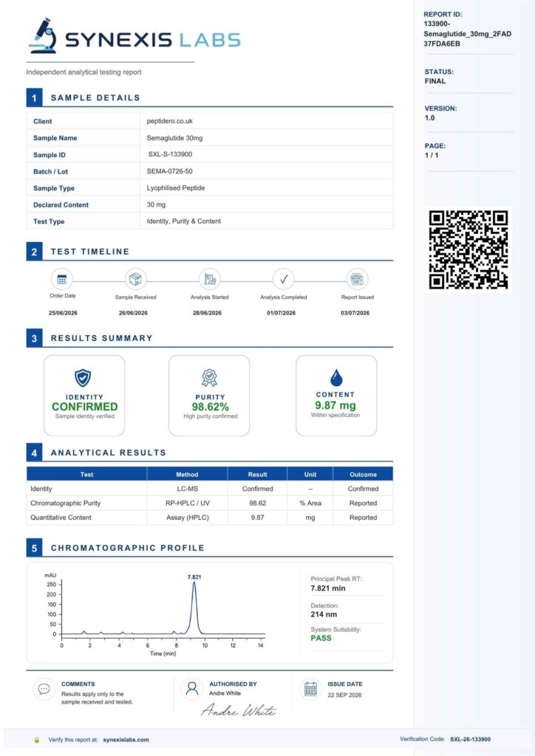Click the % Area unit cell

[310, 503]
